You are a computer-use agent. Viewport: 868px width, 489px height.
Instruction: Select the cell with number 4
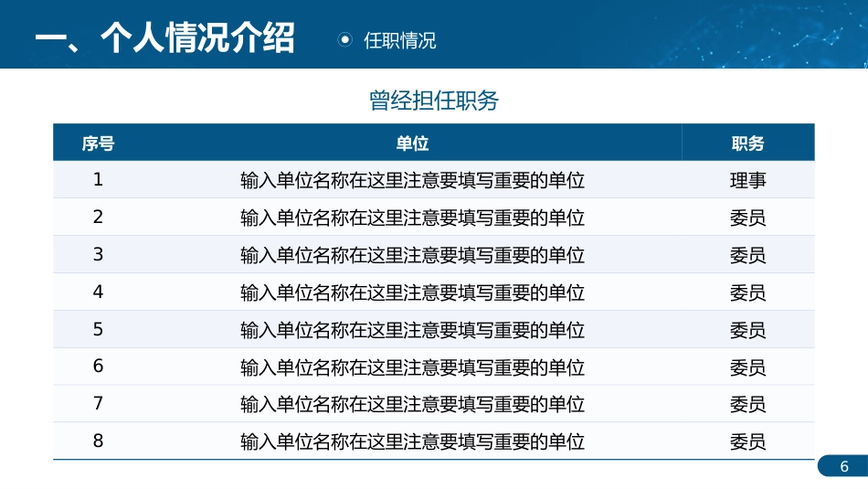98,292
